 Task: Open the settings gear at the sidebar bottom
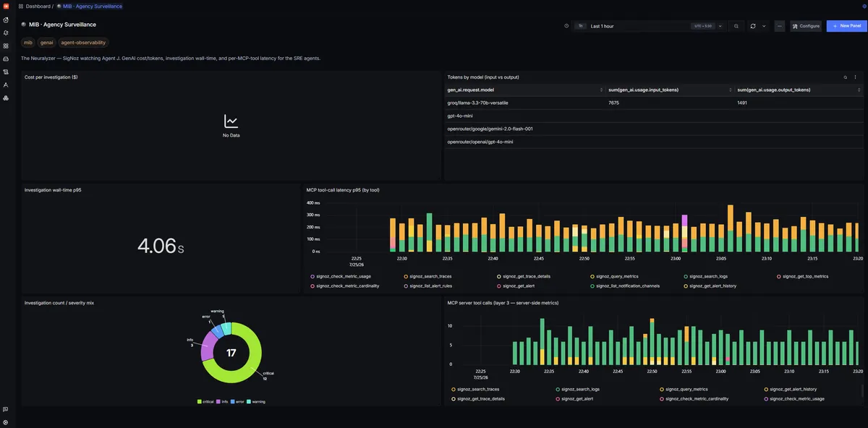(x=6, y=422)
